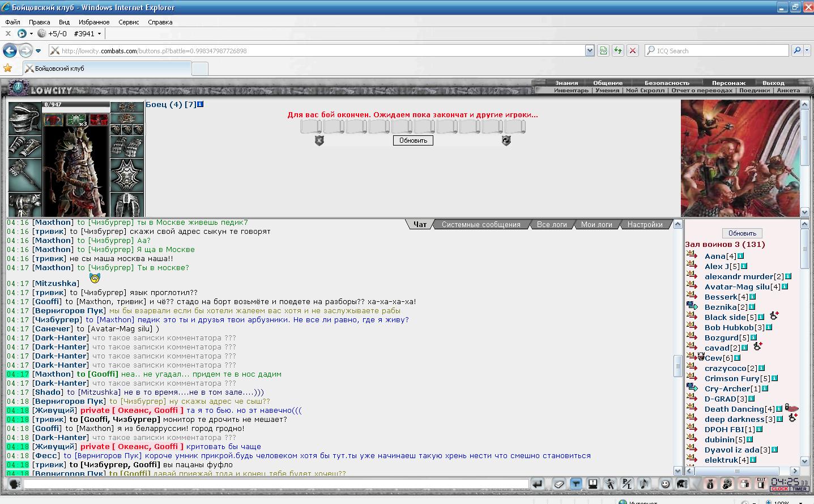This screenshot has height=504, width=814.
Task: Click the browser Back button
Action: point(10,50)
